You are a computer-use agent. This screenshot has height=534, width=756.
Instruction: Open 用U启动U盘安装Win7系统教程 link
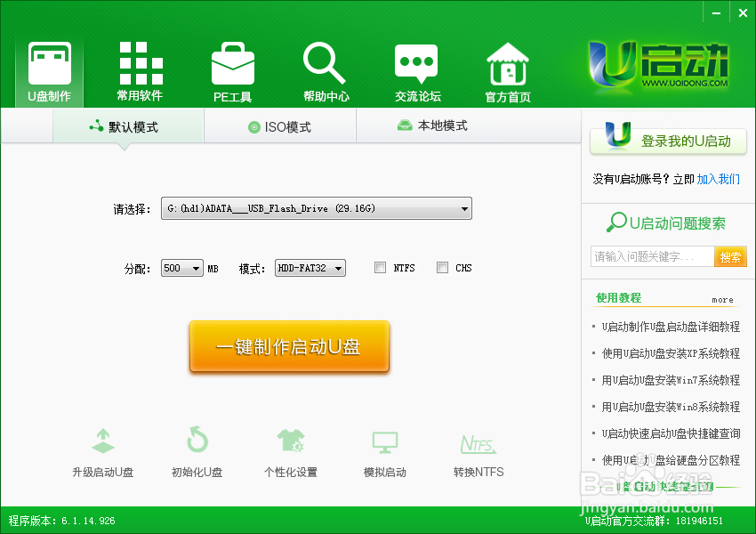click(671, 380)
